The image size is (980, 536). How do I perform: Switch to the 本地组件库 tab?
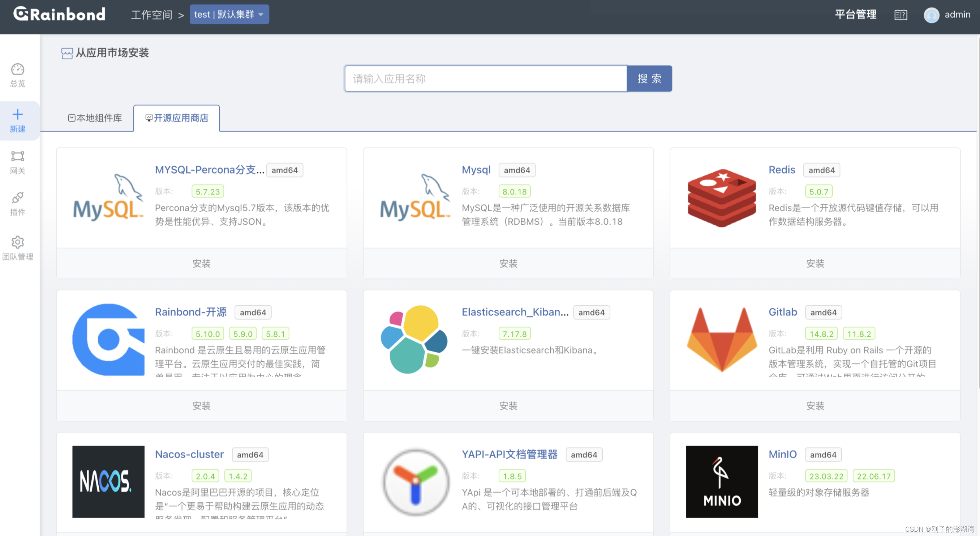click(95, 118)
